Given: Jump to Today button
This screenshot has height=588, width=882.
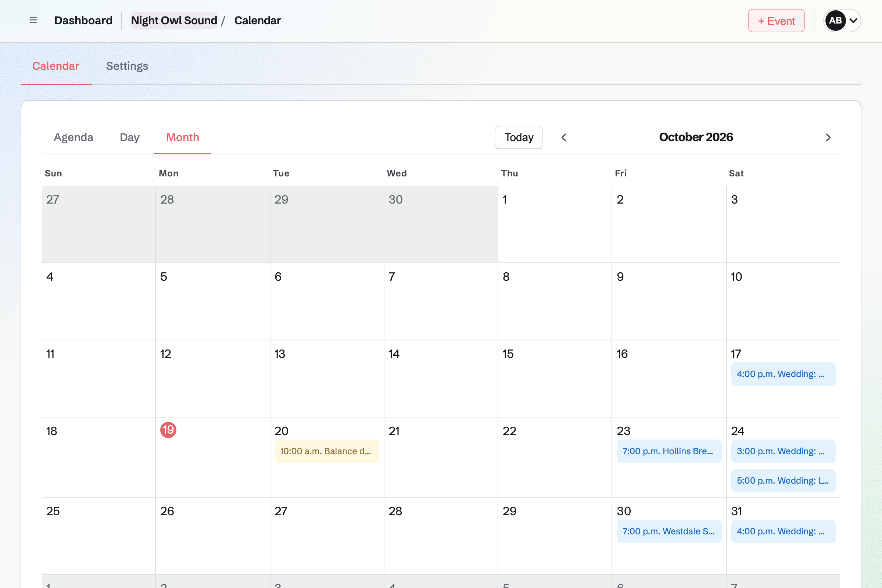Looking at the screenshot, I should click(x=519, y=137).
